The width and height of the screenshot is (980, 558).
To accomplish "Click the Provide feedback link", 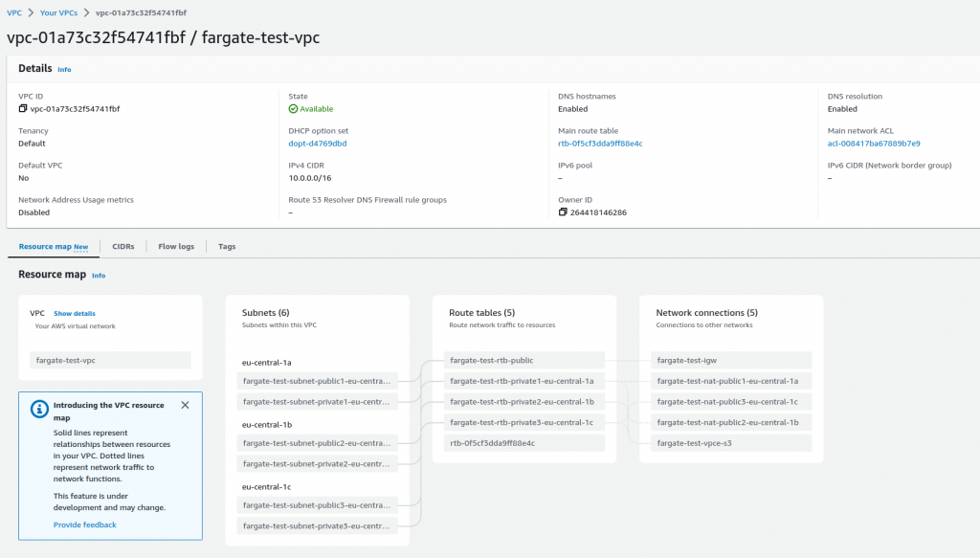I will point(84,524).
